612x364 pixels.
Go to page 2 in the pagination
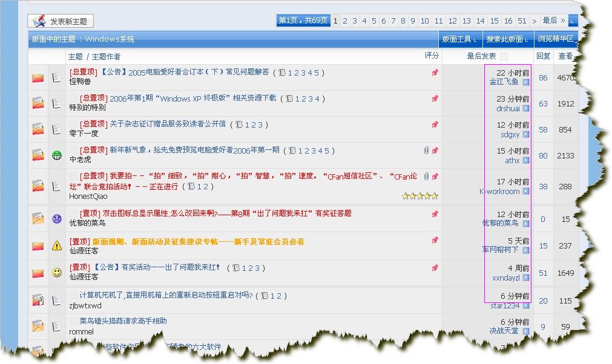345,21
